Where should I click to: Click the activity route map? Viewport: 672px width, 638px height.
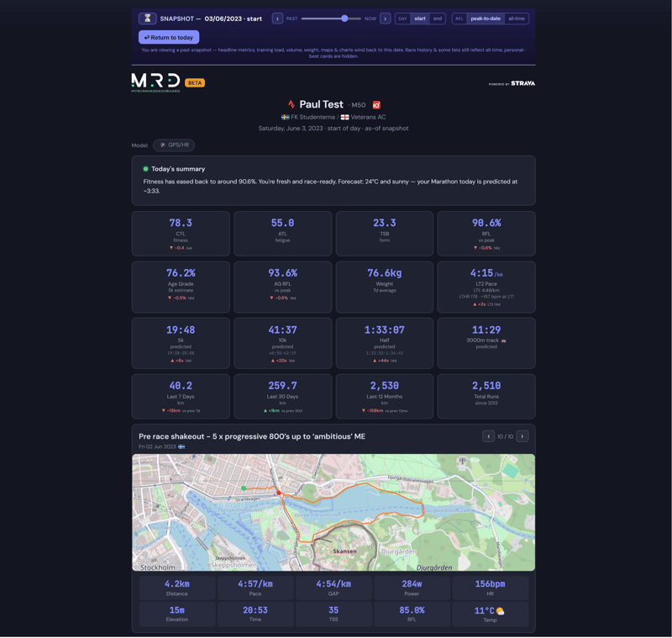pos(333,513)
